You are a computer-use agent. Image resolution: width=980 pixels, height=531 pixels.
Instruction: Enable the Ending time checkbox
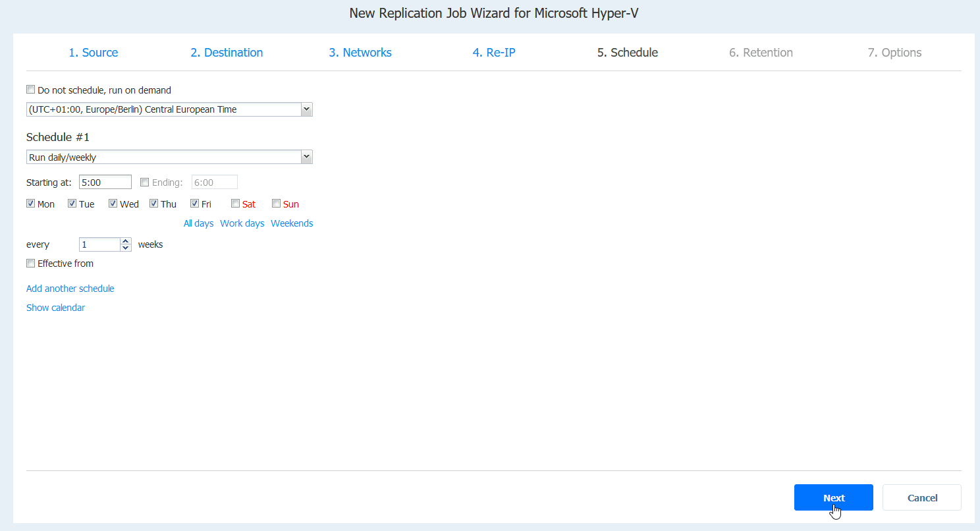click(x=145, y=182)
